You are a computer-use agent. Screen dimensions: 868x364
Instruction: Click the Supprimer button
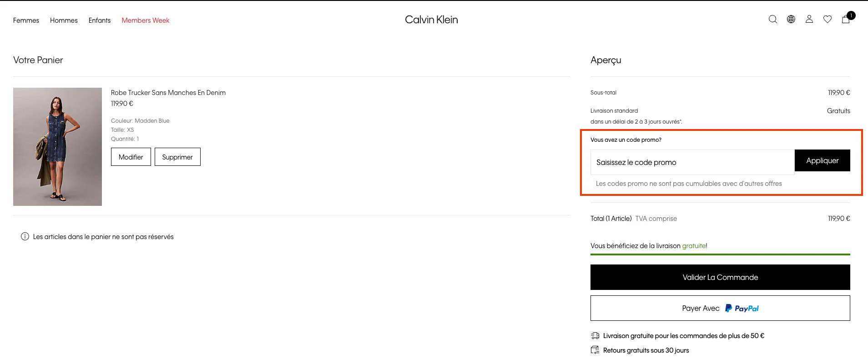[177, 157]
